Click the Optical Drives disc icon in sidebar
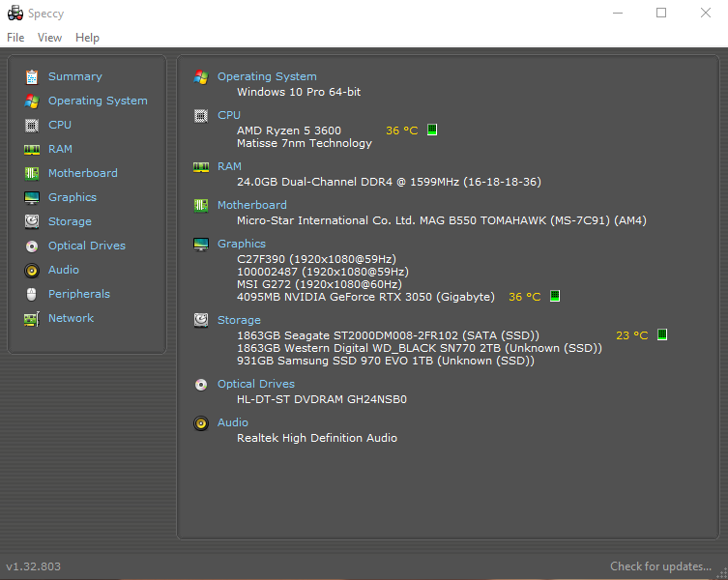728x580 pixels. click(x=32, y=246)
